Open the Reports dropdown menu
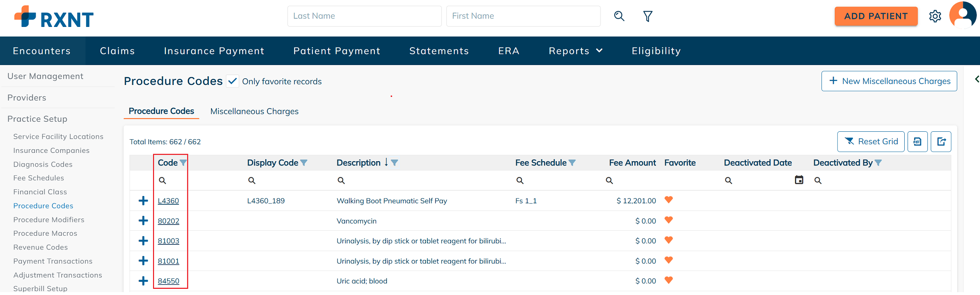Image resolution: width=980 pixels, height=295 pixels. tap(575, 51)
